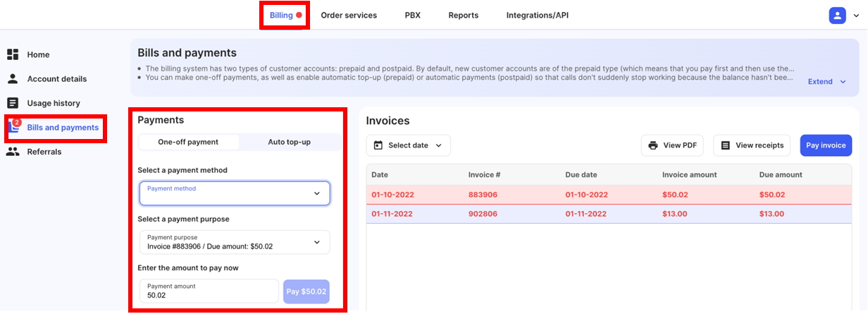Open the Payment method dropdown
The width and height of the screenshot is (868, 314).
coord(235,193)
